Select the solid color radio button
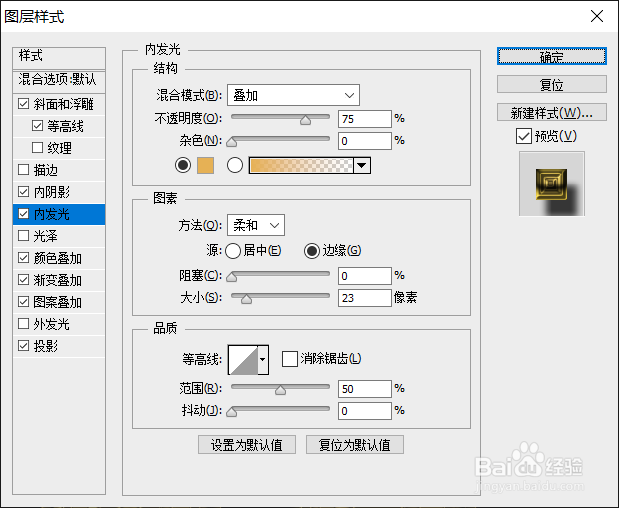 pos(183,165)
